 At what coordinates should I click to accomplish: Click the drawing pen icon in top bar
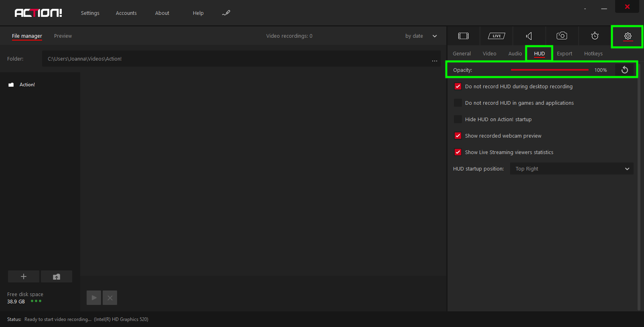click(226, 13)
